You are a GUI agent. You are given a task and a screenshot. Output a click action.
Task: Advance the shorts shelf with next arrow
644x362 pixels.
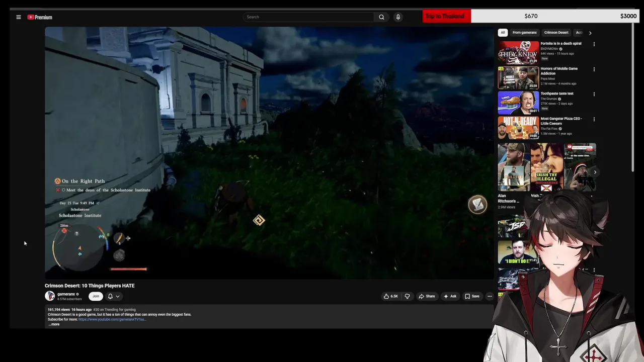(x=595, y=172)
